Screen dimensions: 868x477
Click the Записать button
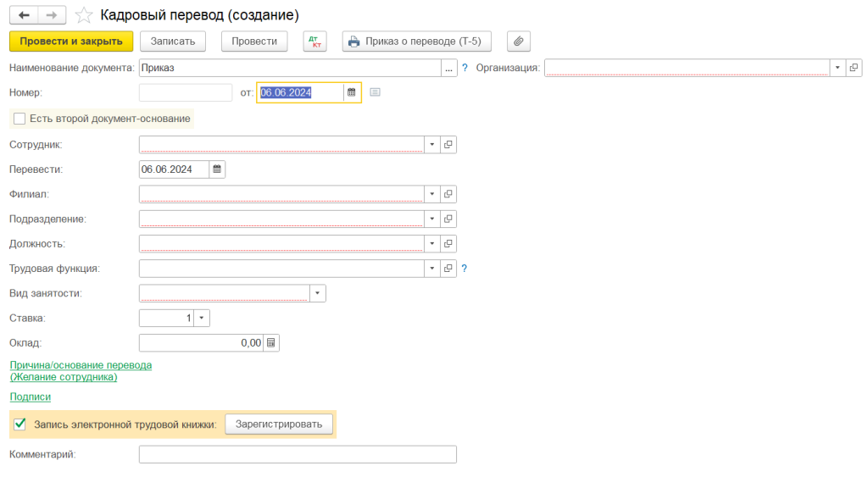(x=173, y=41)
